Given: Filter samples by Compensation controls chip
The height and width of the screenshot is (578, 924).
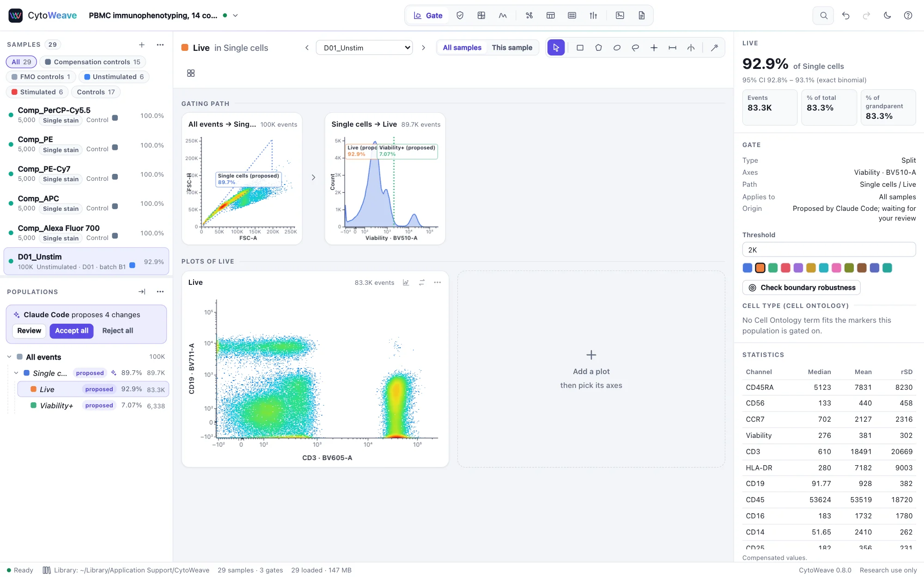Looking at the screenshot, I should 92,62.
